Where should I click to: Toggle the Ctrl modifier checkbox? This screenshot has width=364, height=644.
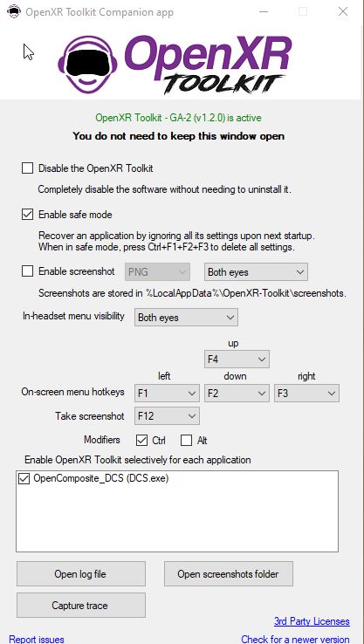141,441
